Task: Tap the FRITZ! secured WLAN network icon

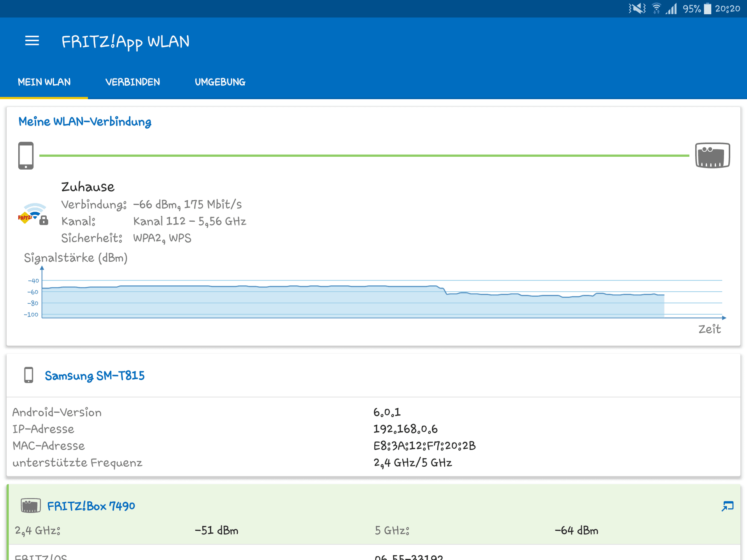Action: [x=33, y=214]
